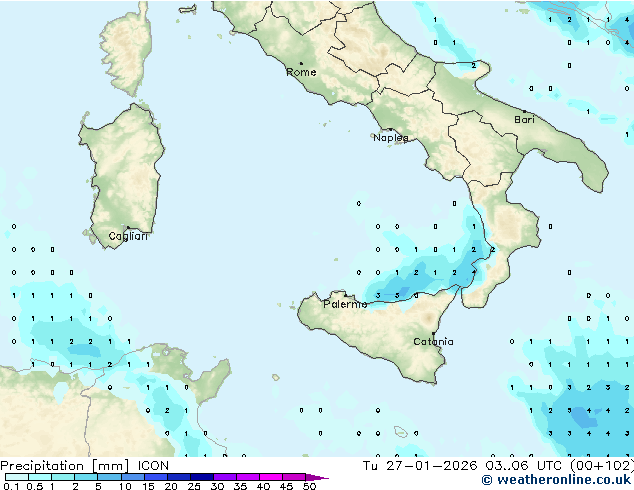This screenshot has width=634, height=490.
Task: Click the '(00+102)' forecast offset text
Action: coord(602,466)
